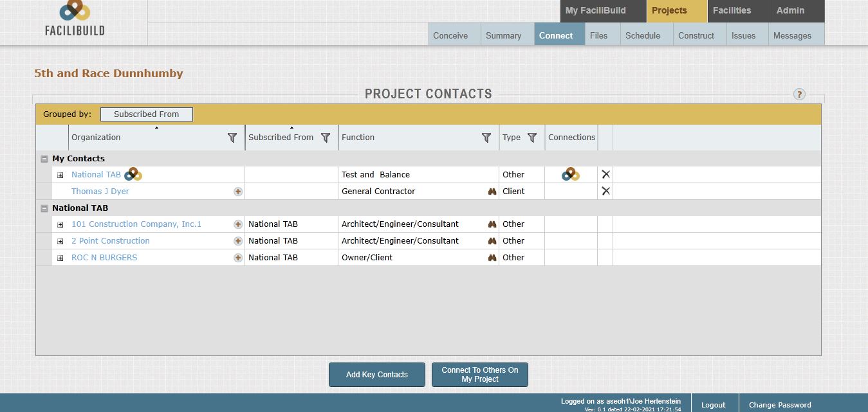Click the help question mark icon
This screenshot has height=412, width=868.
tap(799, 94)
